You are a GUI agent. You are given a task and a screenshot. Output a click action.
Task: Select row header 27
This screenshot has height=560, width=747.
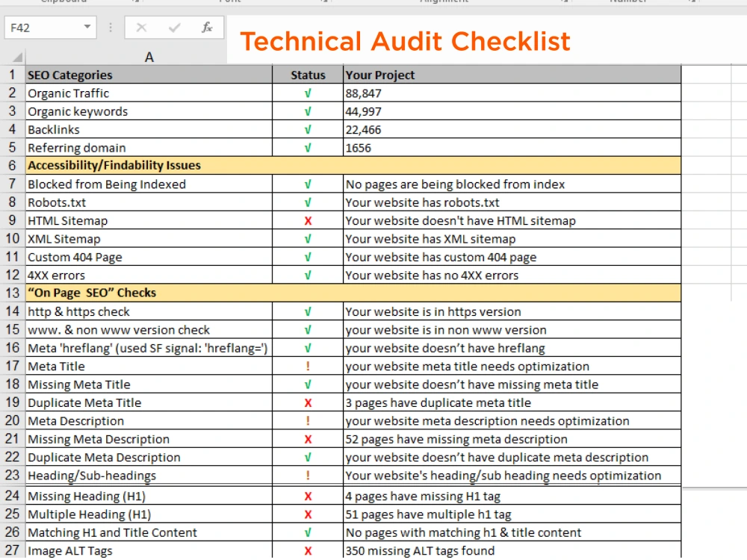click(13, 550)
